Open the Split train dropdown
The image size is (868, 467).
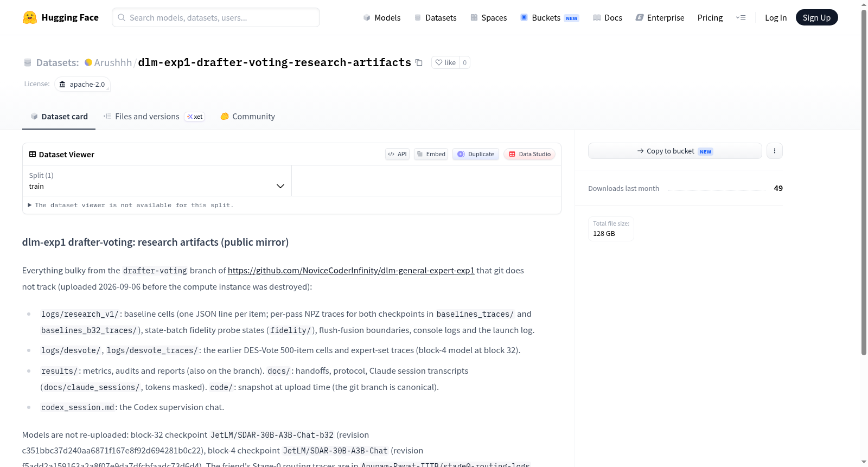point(157,181)
